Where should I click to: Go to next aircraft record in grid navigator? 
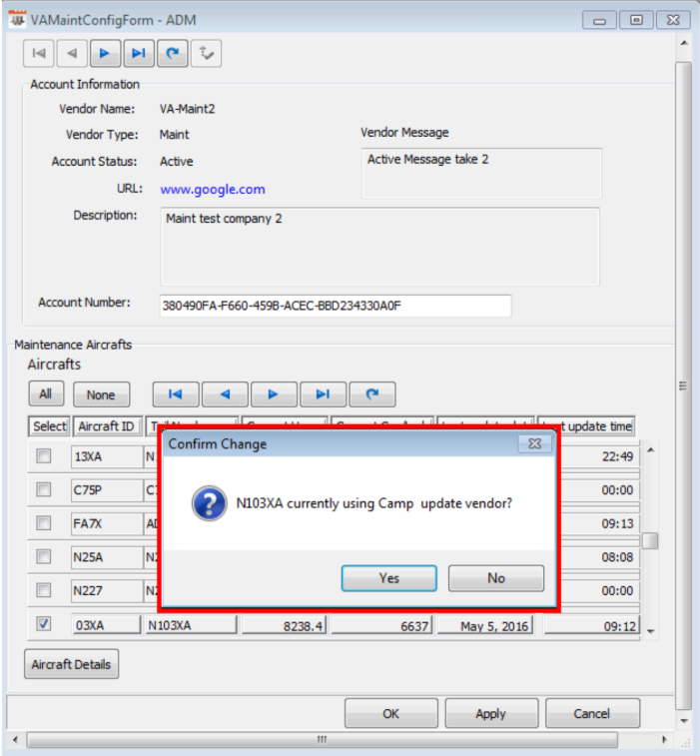tap(273, 394)
